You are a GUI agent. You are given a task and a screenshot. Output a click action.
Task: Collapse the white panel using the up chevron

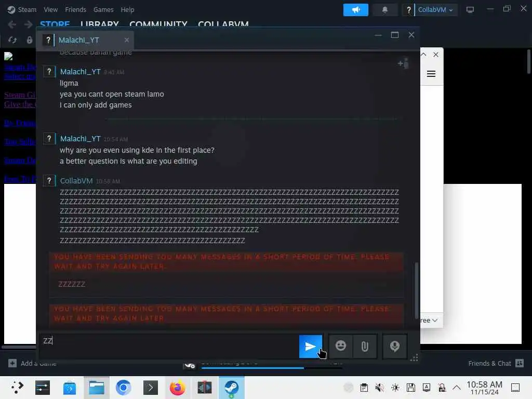click(423, 55)
